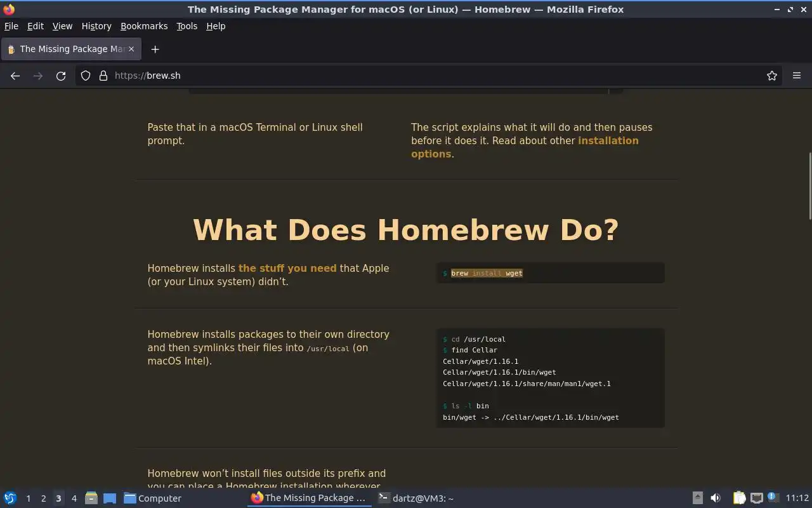Open the Help menu
This screenshot has height=508, width=812.
coord(216,26)
